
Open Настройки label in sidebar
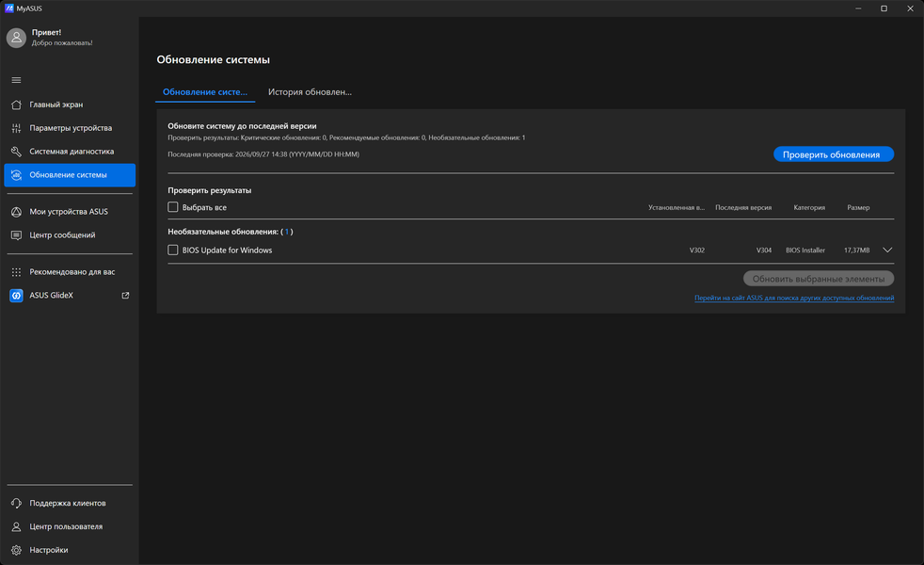pos(49,550)
